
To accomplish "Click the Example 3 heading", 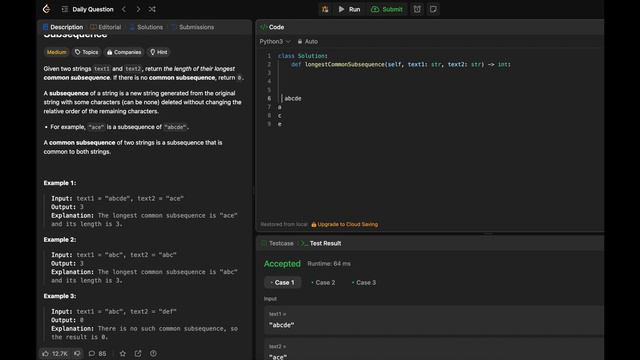I will point(60,296).
